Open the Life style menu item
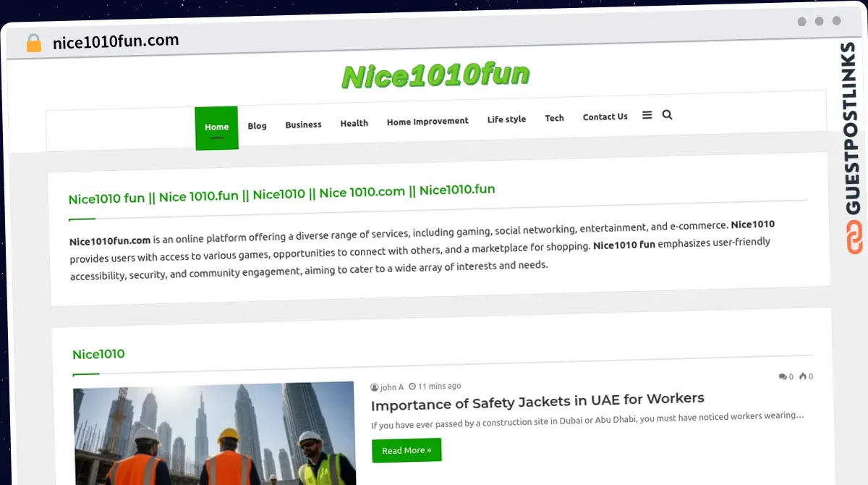Image resolution: width=868 pixels, height=485 pixels. (x=506, y=119)
